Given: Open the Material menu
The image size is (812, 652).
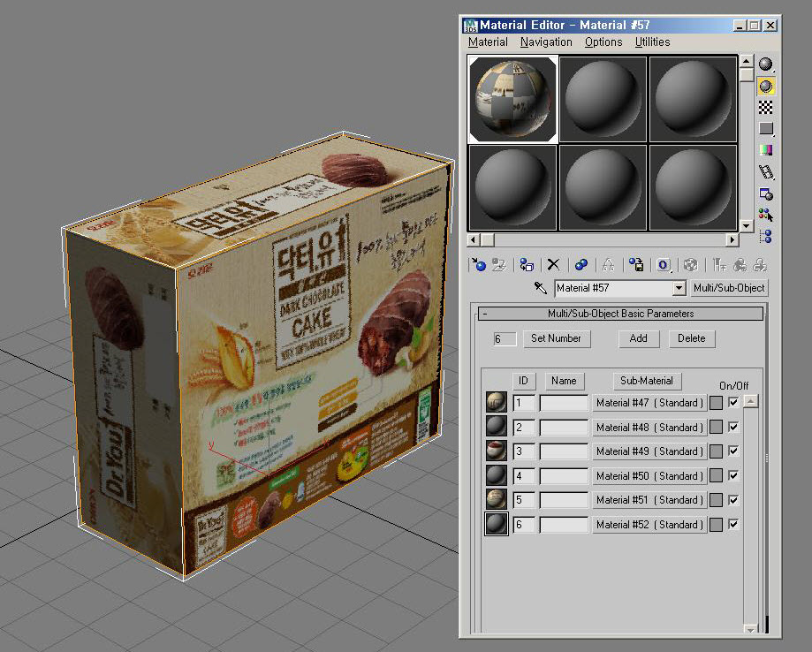Looking at the screenshot, I should [488, 42].
